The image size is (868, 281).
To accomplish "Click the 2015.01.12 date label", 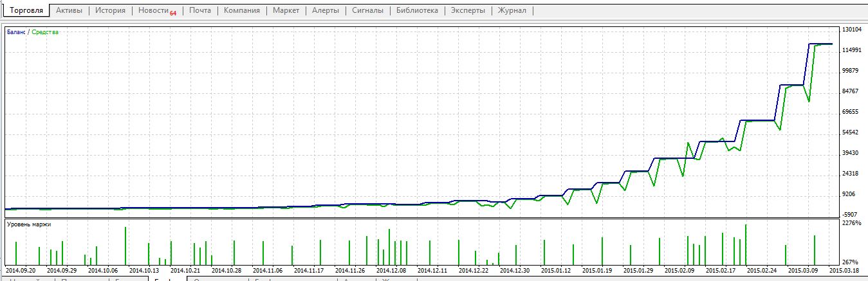I will coord(556,271).
